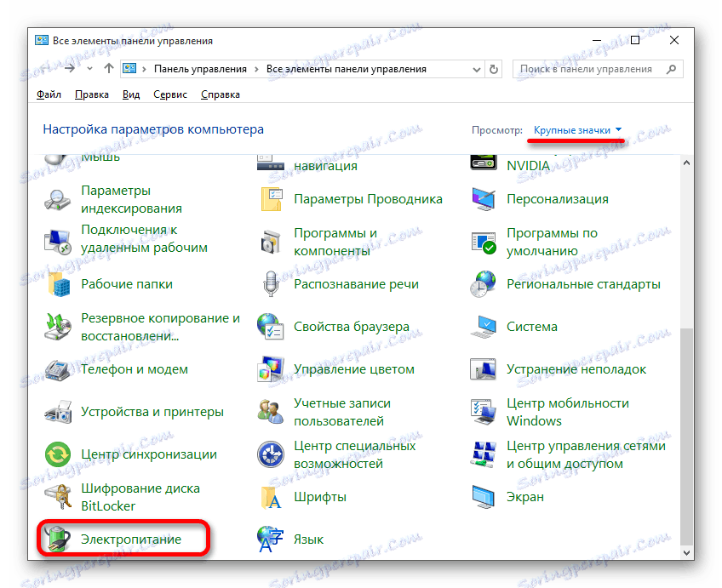722x588 pixels.
Task: Open the Телефон и модем icon
Action: pyautogui.click(x=58, y=369)
